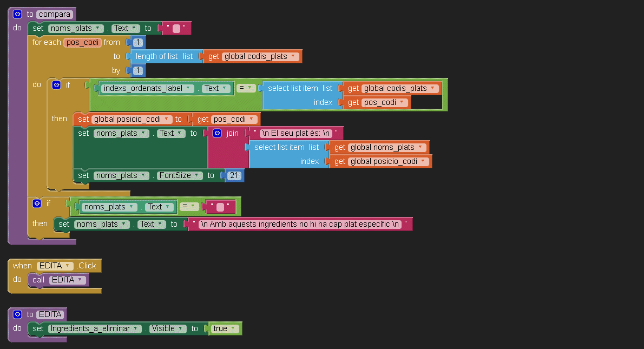Screen dimensions: 644x349
Task: Open the join block mutator gear icon
Action: click(217, 133)
